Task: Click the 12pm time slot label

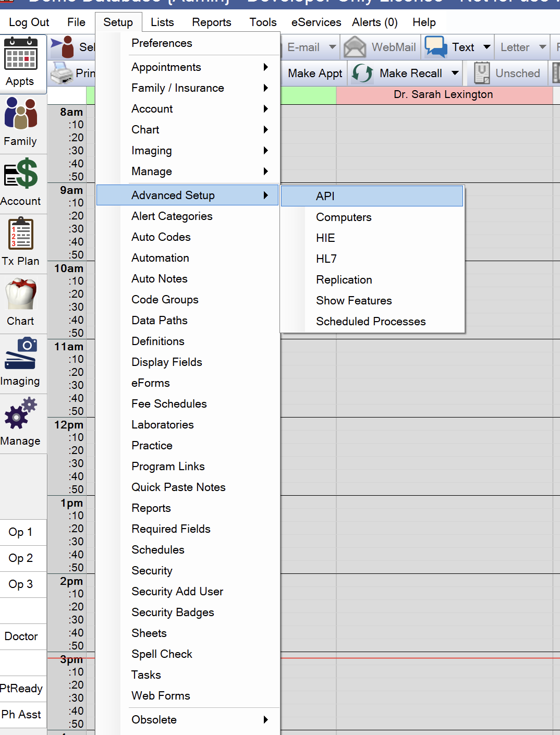Action: (69, 425)
